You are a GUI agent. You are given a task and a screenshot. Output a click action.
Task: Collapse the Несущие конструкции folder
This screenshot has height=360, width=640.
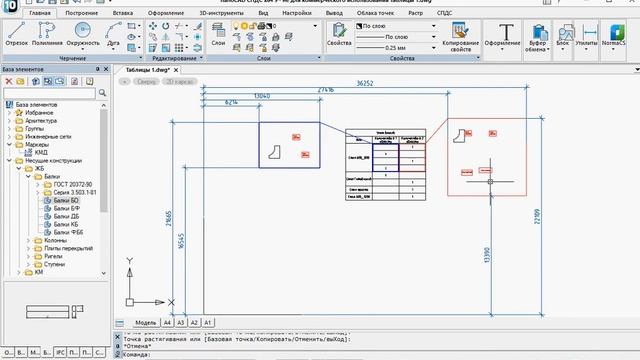pyautogui.click(x=9, y=161)
